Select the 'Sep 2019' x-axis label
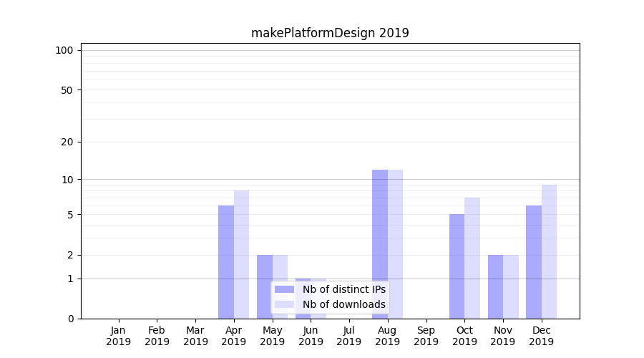644x358 pixels. coord(426,336)
